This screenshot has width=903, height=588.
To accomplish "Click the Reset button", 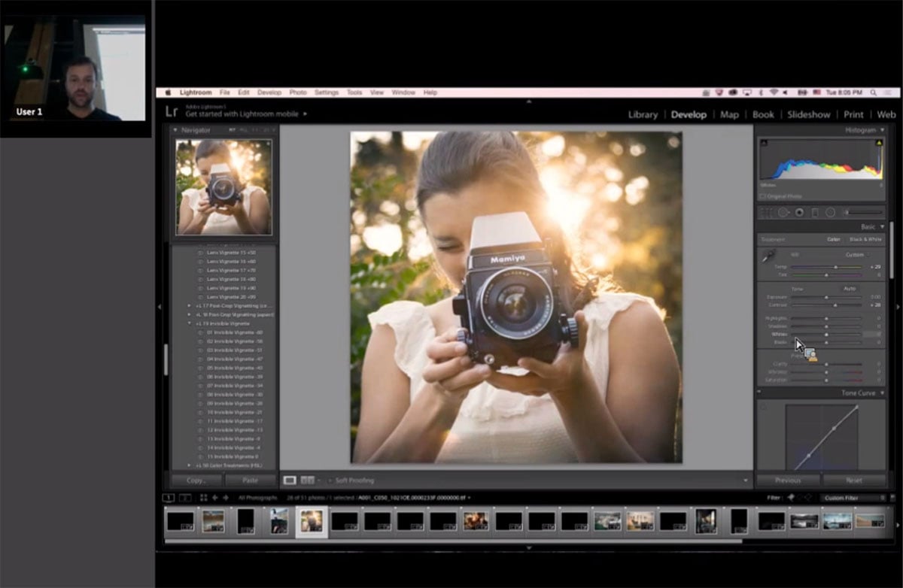I will (x=853, y=480).
